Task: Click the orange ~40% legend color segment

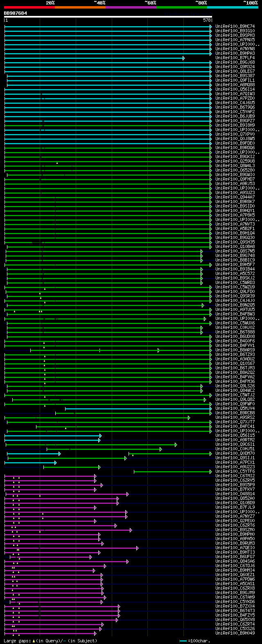Action: pyautogui.click(x=80, y=7)
